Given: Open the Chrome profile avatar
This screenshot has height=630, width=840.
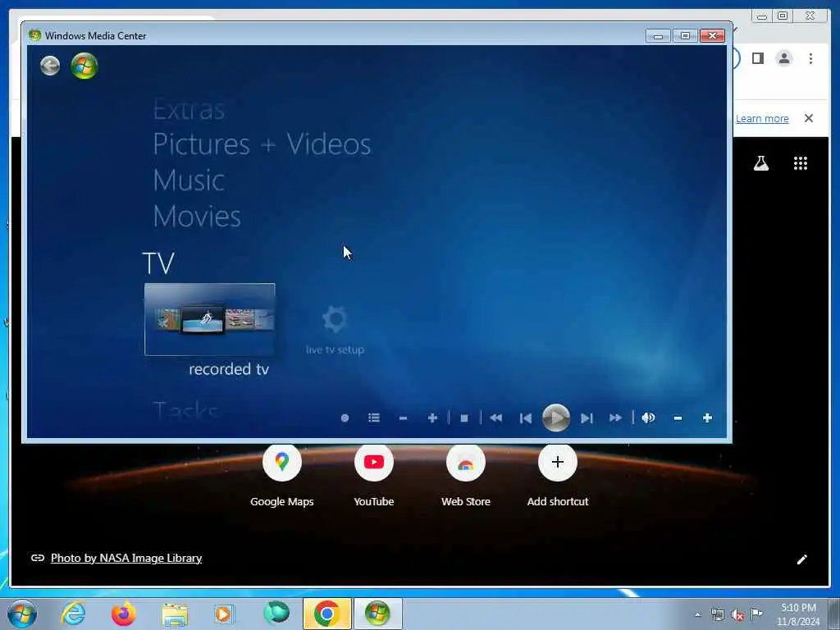Looking at the screenshot, I should (x=784, y=58).
